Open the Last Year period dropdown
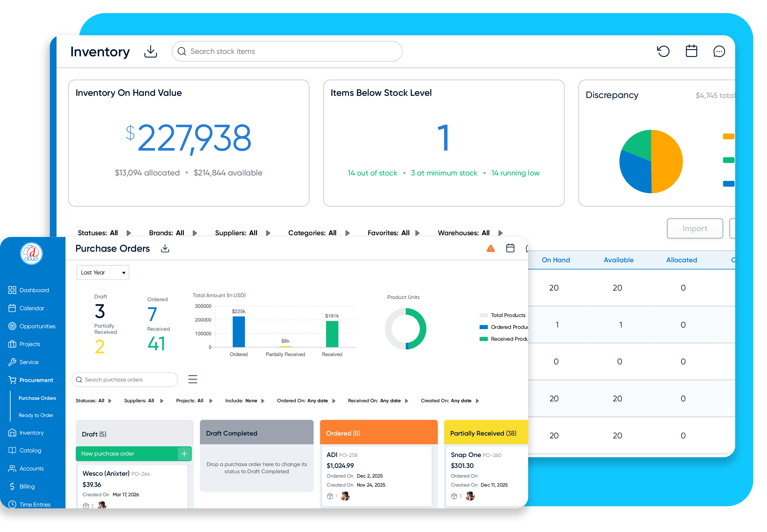The height and width of the screenshot is (532, 767). coord(102,272)
